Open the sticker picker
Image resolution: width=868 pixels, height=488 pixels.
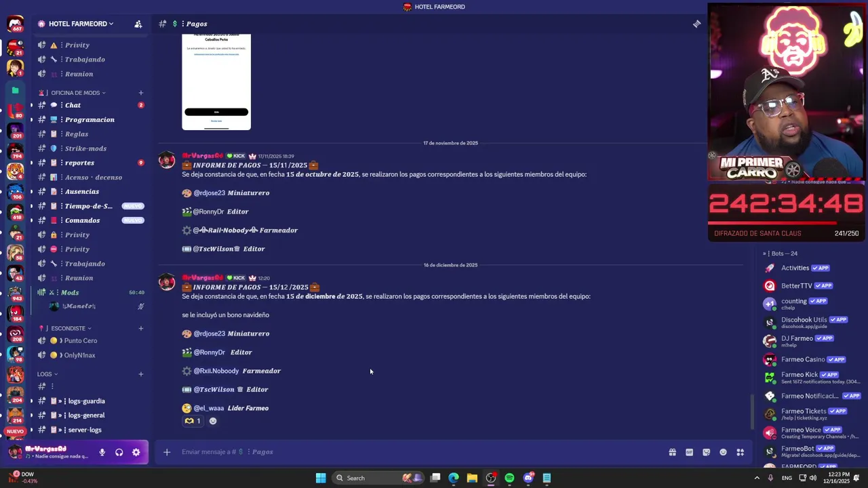click(706, 452)
